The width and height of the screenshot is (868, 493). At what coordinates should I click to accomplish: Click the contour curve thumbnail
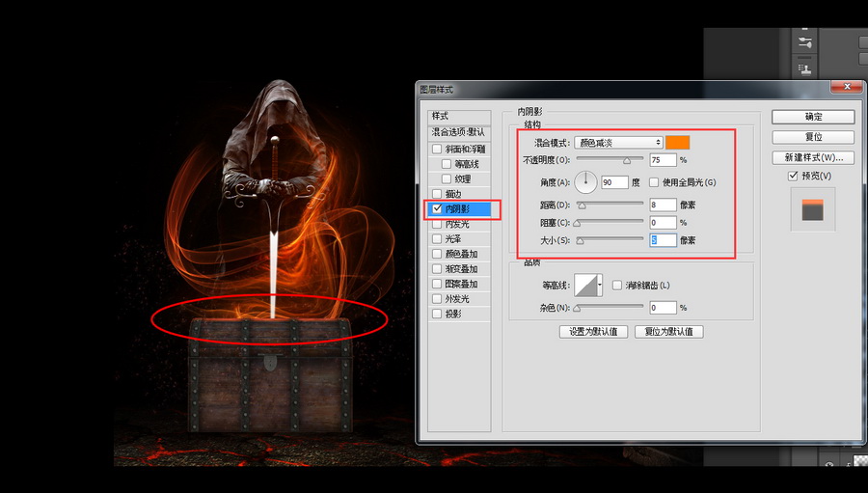[x=586, y=285]
